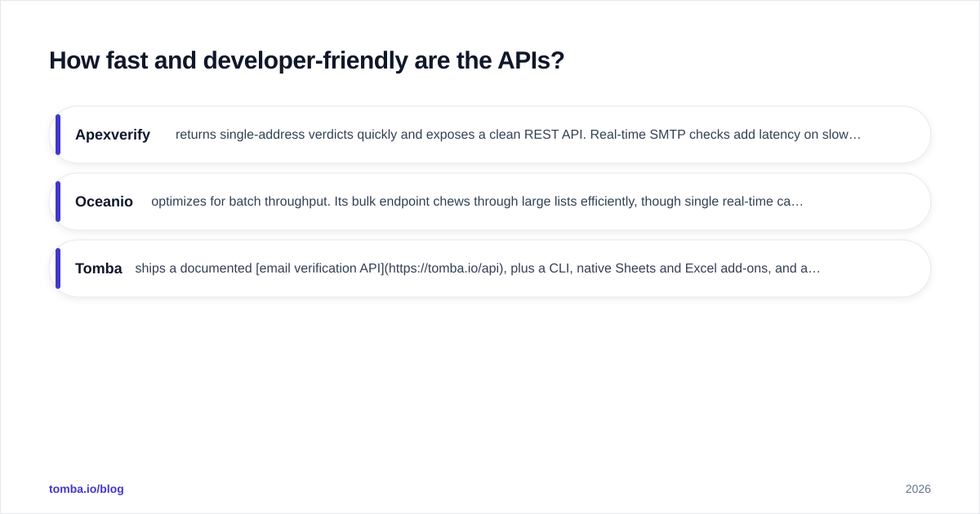Click the Tomba description about email verification API
Image resolution: width=980 pixels, height=514 pixels.
(x=478, y=268)
